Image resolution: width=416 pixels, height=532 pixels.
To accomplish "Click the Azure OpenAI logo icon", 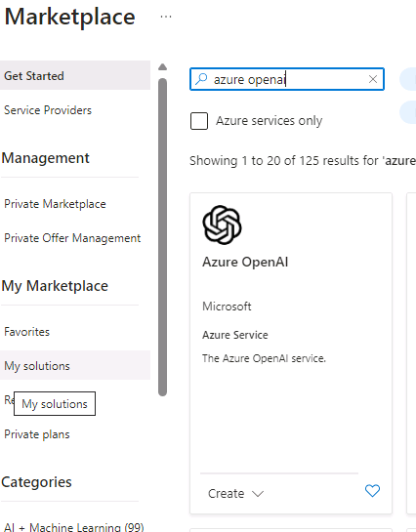I will [x=222, y=225].
